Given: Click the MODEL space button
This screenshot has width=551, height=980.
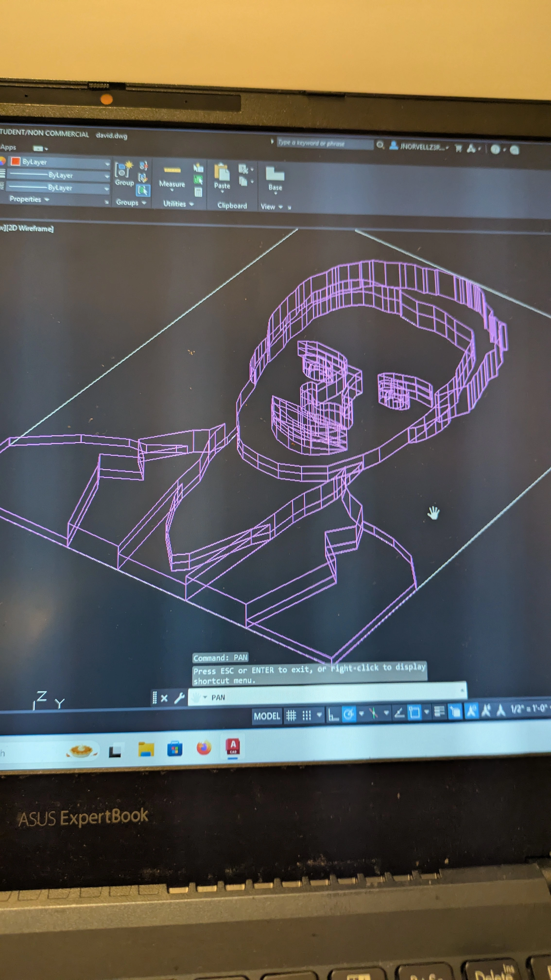Looking at the screenshot, I should point(267,716).
